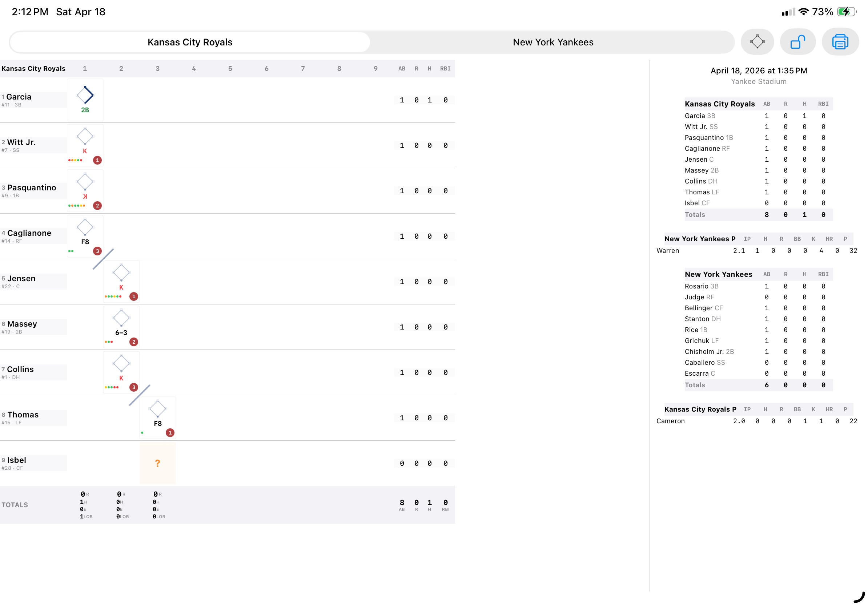Image resolution: width=868 pixels, height=606 pixels.
Task: Select Escarra C in box score
Action: [x=758, y=373]
